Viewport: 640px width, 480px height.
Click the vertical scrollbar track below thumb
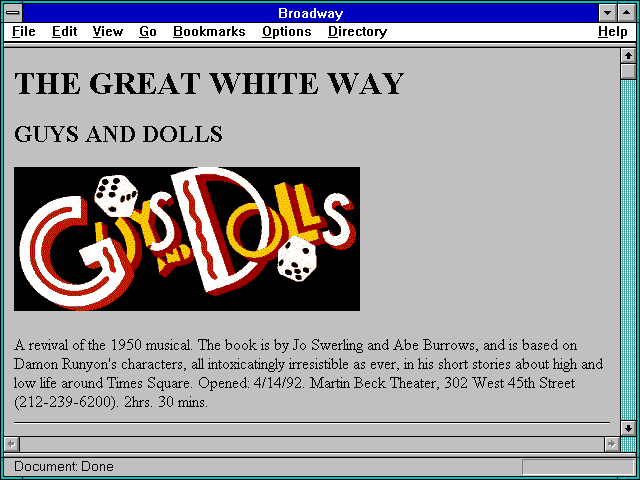(x=628, y=250)
